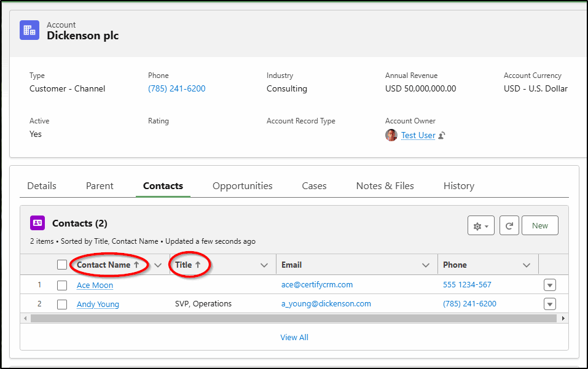Click the SVP, Operations title cell

tap(203, 304)
